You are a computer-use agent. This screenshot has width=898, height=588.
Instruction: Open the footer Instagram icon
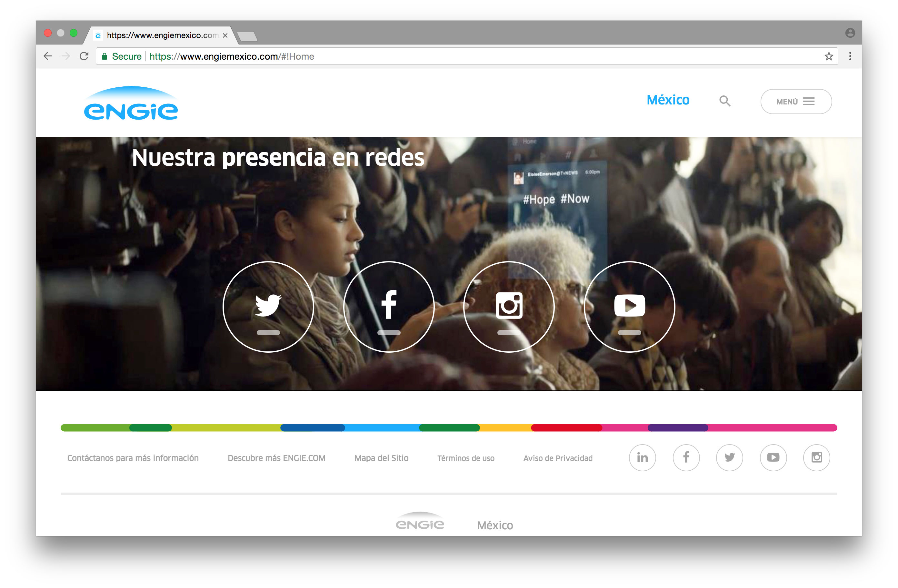[816, 458]
